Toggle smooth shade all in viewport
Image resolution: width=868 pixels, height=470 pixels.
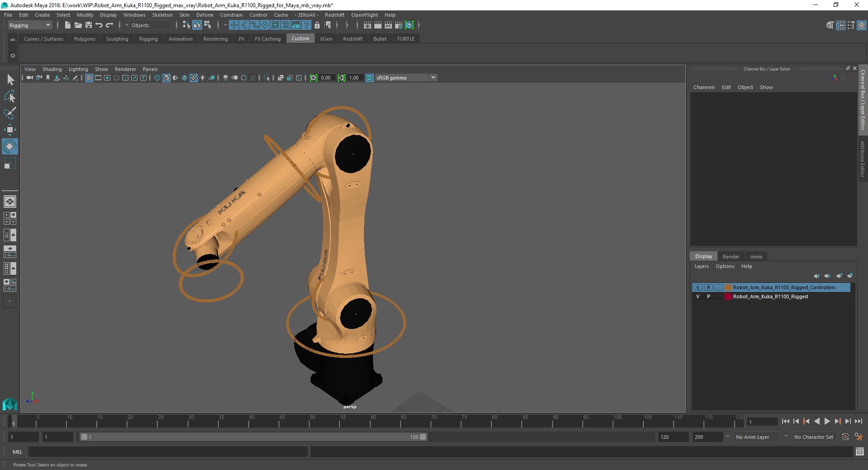pyautogui.click(x=166, y=78)
